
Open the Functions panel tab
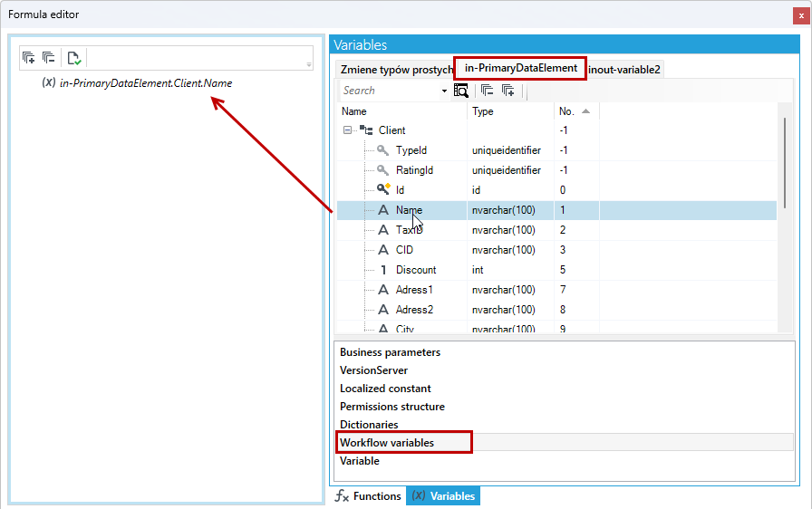tap(368, 496)
